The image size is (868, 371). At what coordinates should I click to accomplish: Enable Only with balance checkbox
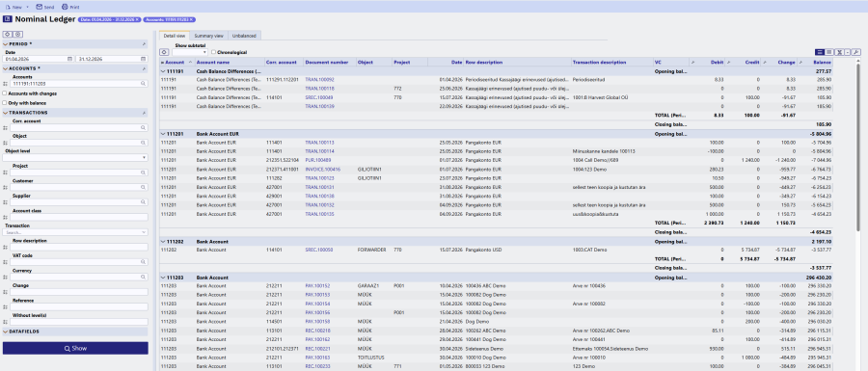coord(5,103)
